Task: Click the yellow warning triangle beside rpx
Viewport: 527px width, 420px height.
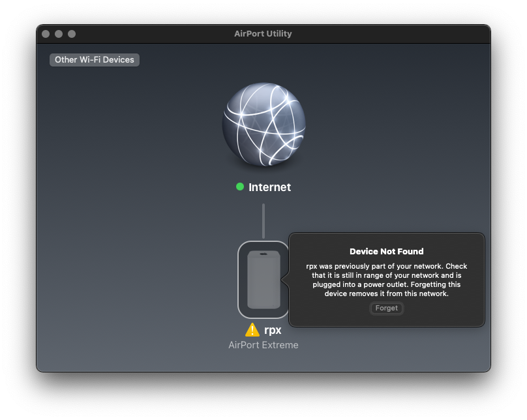Action: (252, 330)
